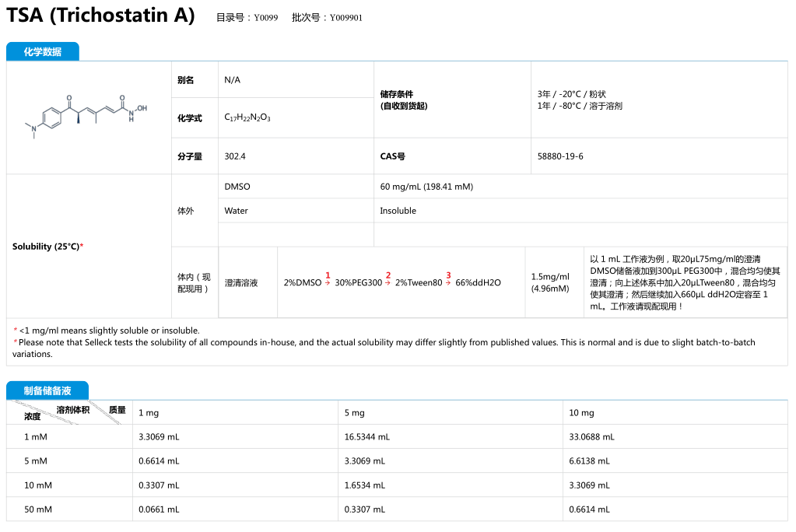Click the Solubility (25°C) label

(47, 247)
